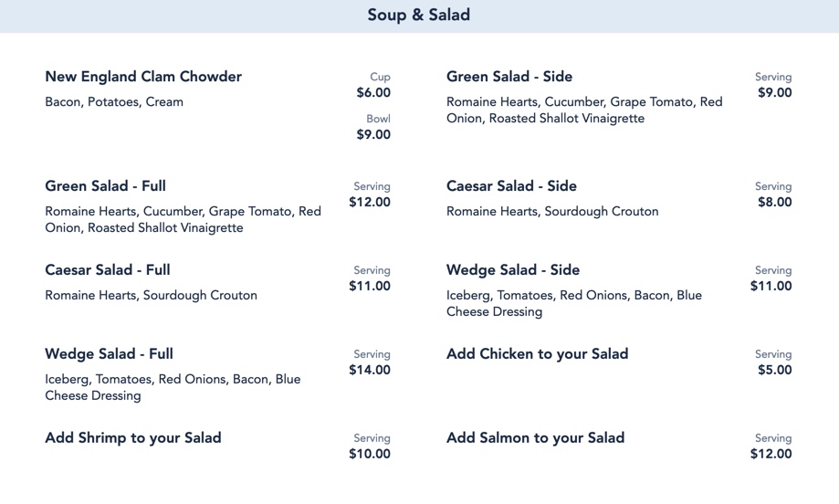
Task: Click the $5.00 Add Chicken price
Action: [x=774, y=370]
